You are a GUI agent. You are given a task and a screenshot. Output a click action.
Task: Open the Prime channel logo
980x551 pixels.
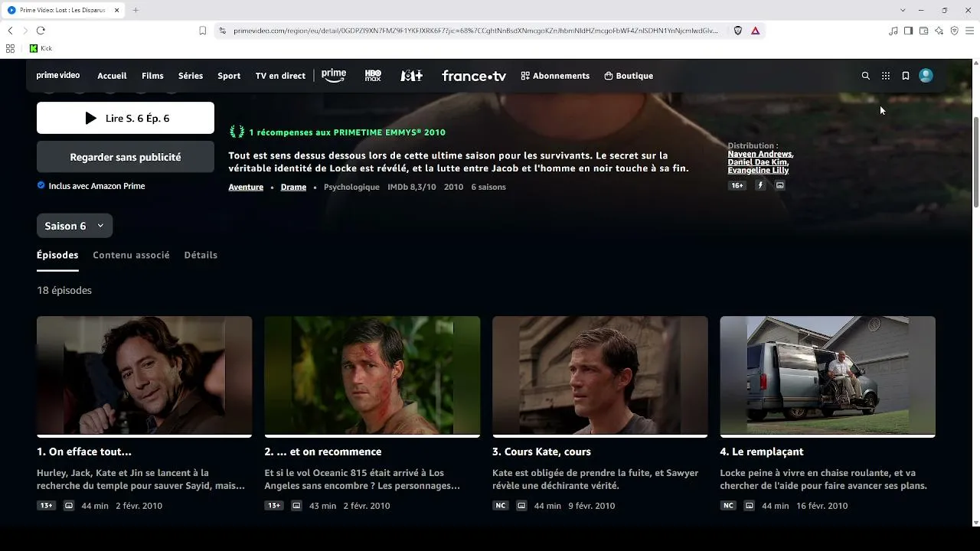[334, 76]
